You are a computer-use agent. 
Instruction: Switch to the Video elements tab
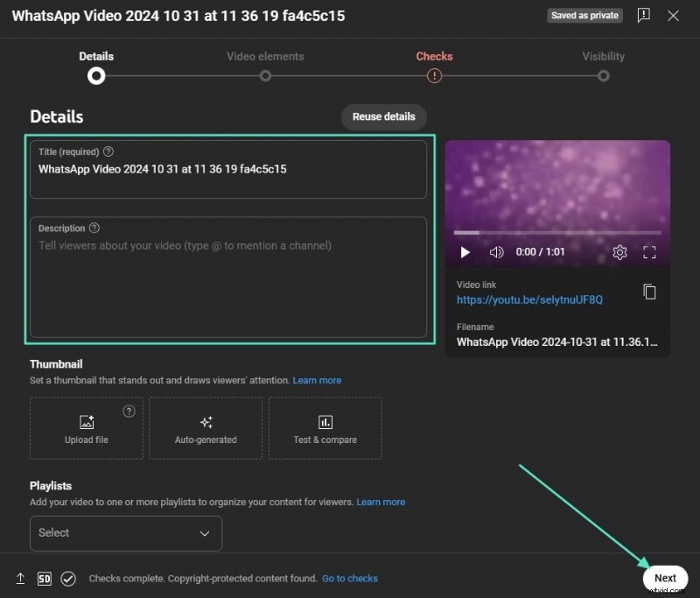coord(265,76)
